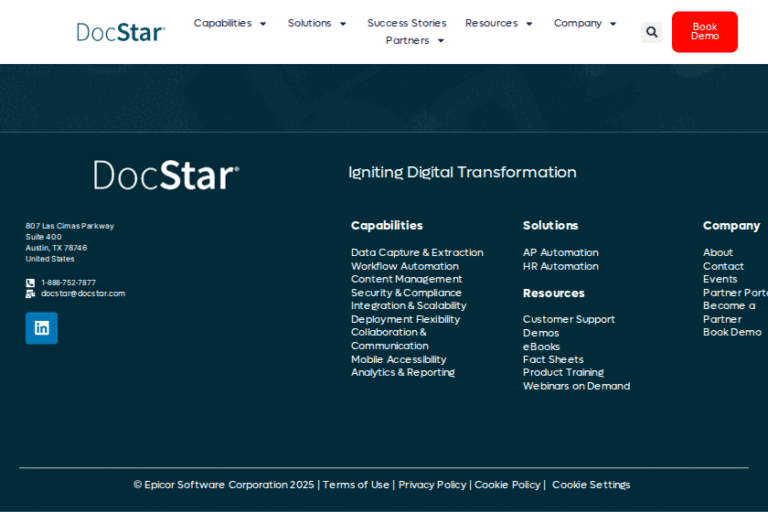
Task: Expand the Solutions dropdown in navigation
Action: [x=317, y=23]
